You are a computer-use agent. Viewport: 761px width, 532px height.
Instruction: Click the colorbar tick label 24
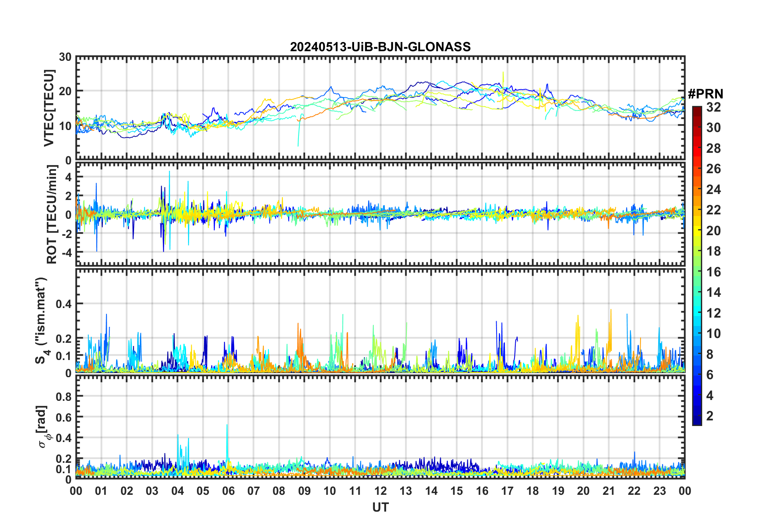[713, 190]
